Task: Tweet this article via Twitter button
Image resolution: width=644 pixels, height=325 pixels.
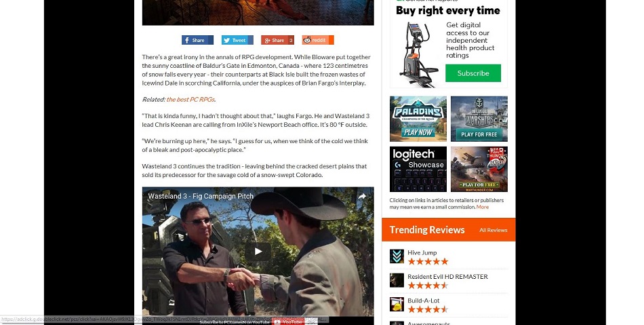Action: click(x=237, y=40)
